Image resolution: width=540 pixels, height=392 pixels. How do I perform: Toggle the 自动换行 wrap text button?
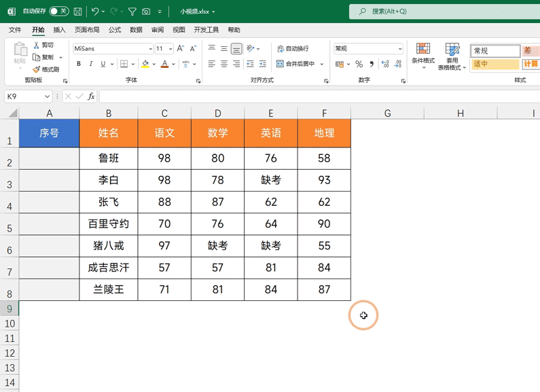[293, 48]
